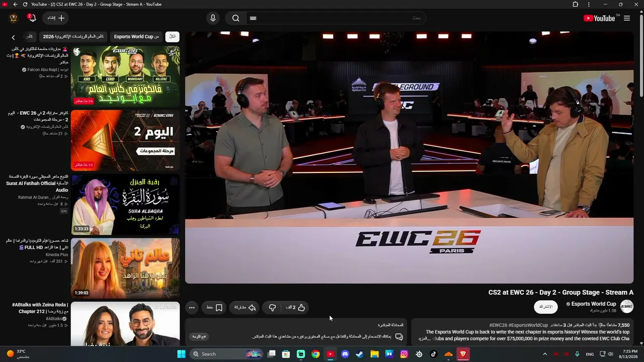
Task: Open File Explorer from the taskbar
Action: click(374, 354)
